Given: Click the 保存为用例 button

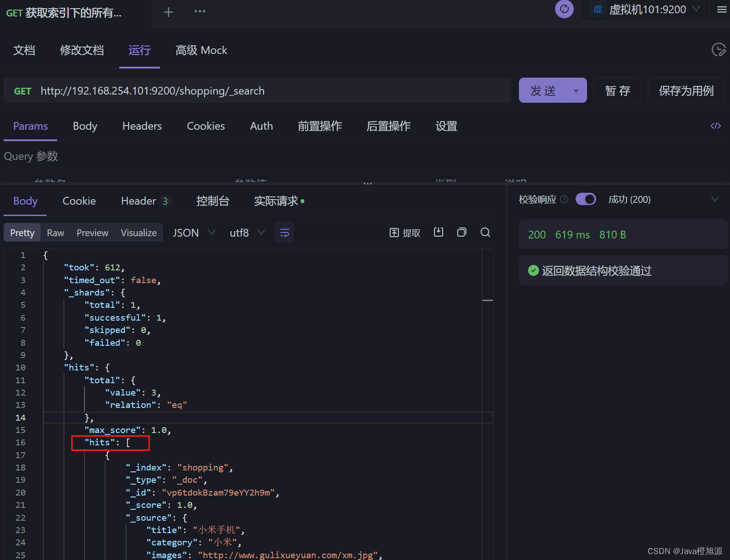Looking at the screenshot, I should tap(686, 90).
